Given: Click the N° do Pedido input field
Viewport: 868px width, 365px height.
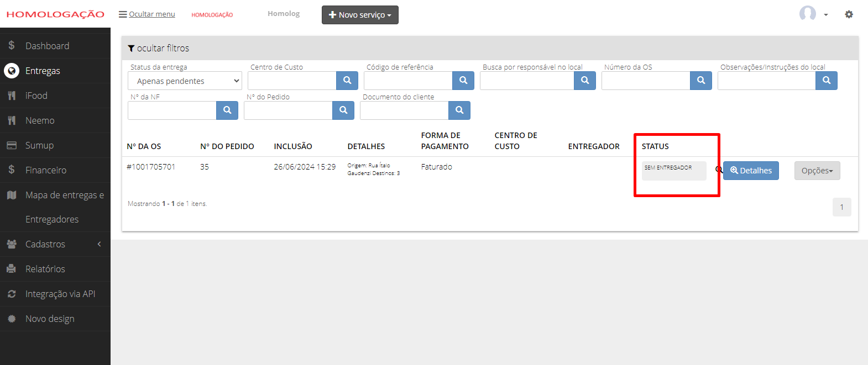Looking at the screenshot, I should 288,110.
